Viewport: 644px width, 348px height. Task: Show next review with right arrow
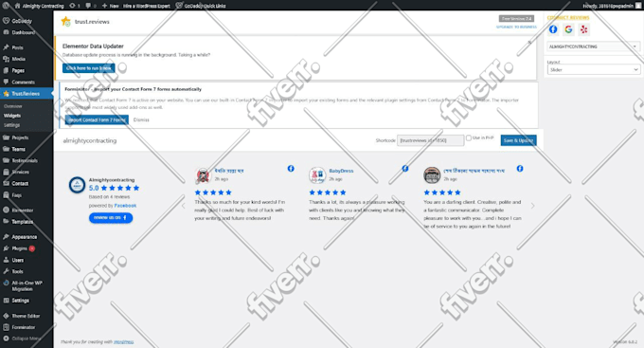coord(532,206)
